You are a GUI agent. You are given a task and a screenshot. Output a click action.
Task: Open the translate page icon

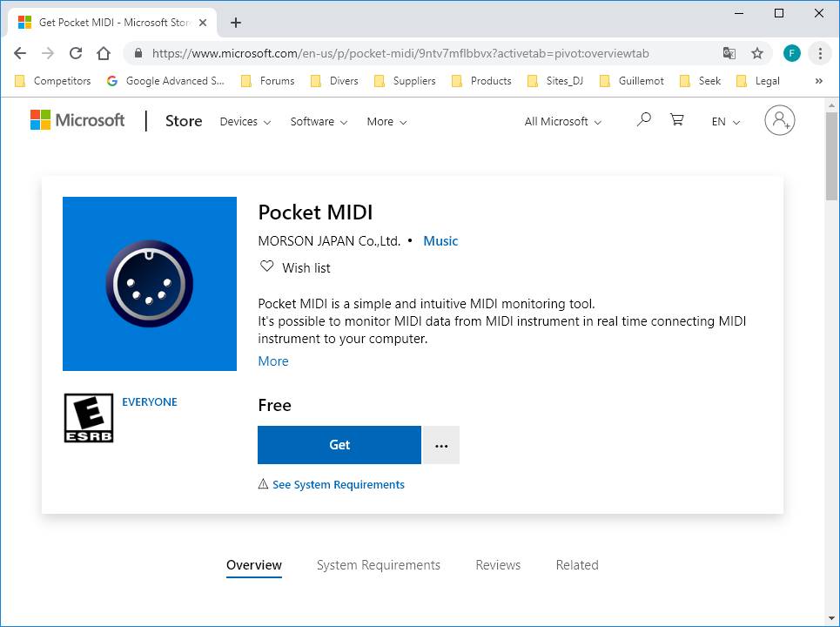729,53
